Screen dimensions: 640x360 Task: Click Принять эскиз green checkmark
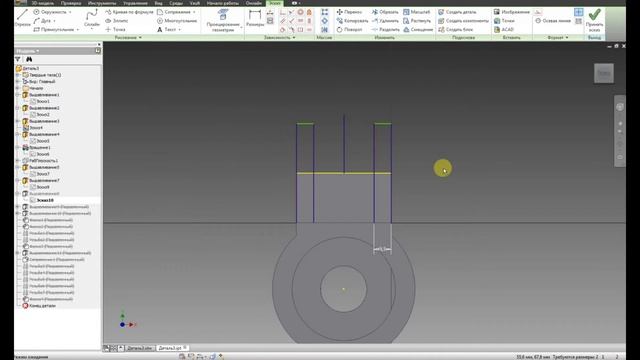point(594,20)
